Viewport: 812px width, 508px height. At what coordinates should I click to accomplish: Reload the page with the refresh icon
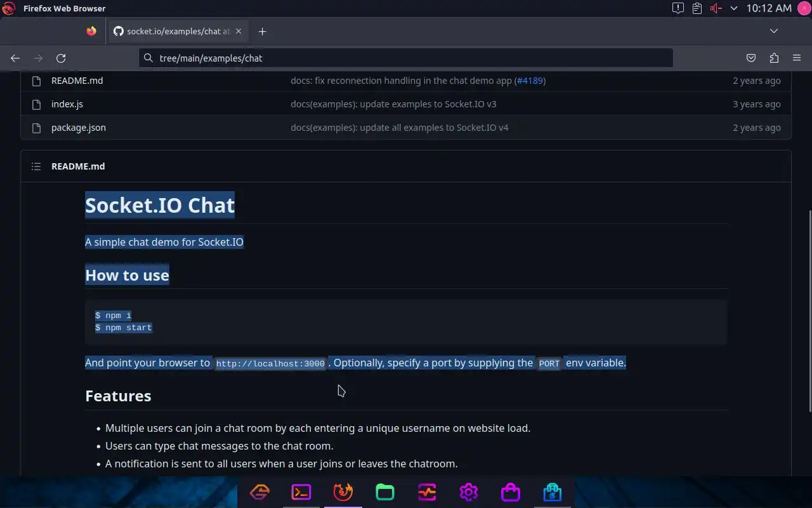point(61,58)
